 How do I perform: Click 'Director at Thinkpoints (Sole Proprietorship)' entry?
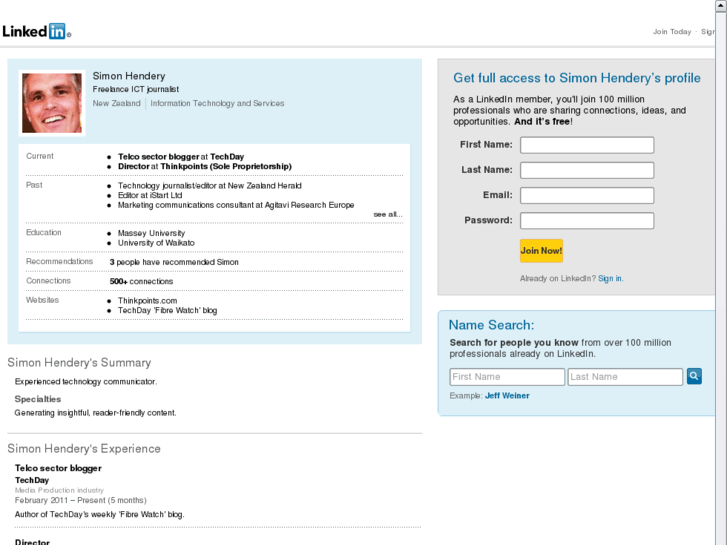click(x=204, y=167)
